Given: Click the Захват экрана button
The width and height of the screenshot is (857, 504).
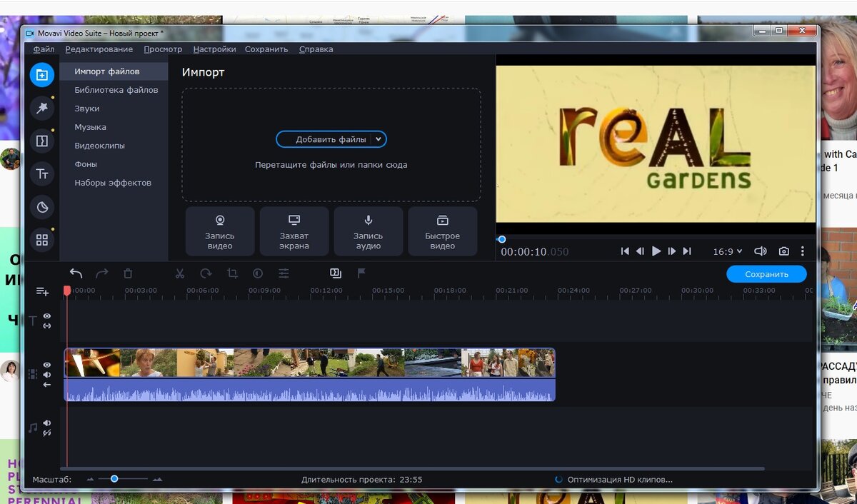Looking at the screenshot, I should [294, 231].
